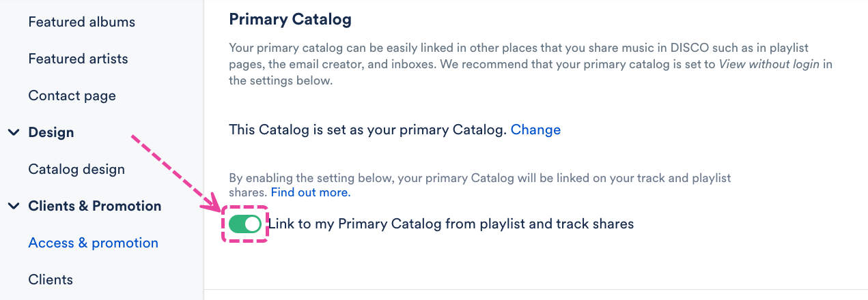868x300 pixels.
Task: Select the Design section header label
Action: pyautogui.click(x=51, y=132)
